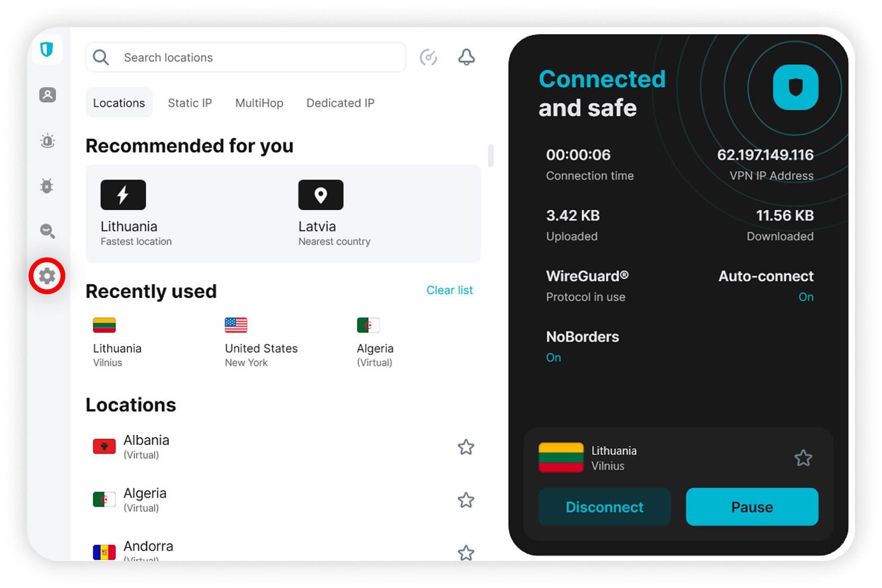Turn Auto-connect off
This screenshot has height=588, width=882.
pos(806,297)
